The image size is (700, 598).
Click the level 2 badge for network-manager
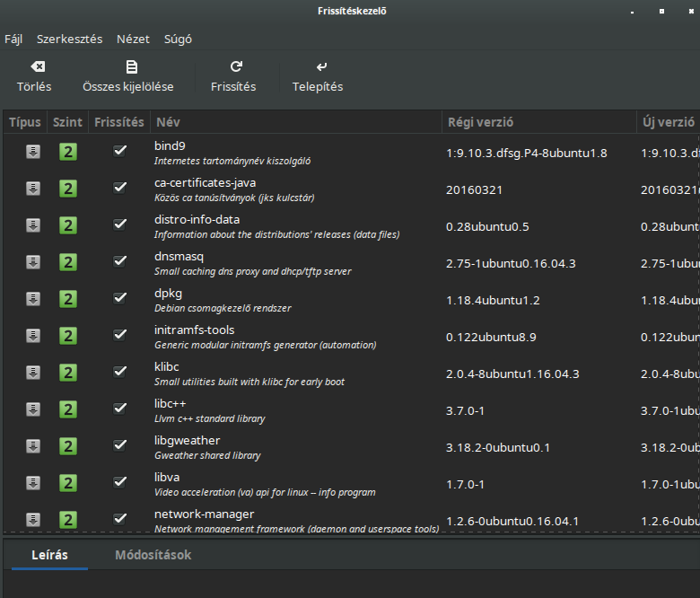click(x=68, y=520)
